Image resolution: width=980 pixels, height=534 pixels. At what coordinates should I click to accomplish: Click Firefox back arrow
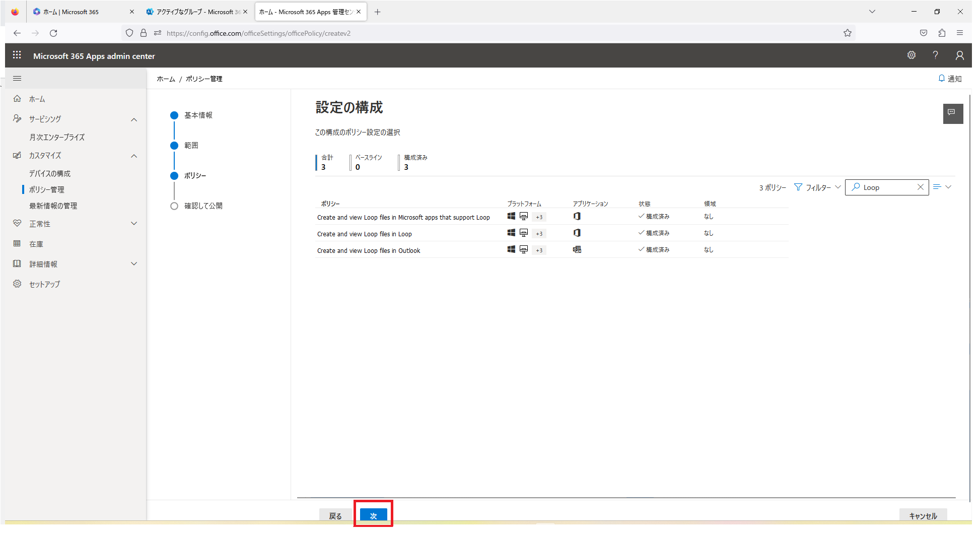tap(17, 33)
